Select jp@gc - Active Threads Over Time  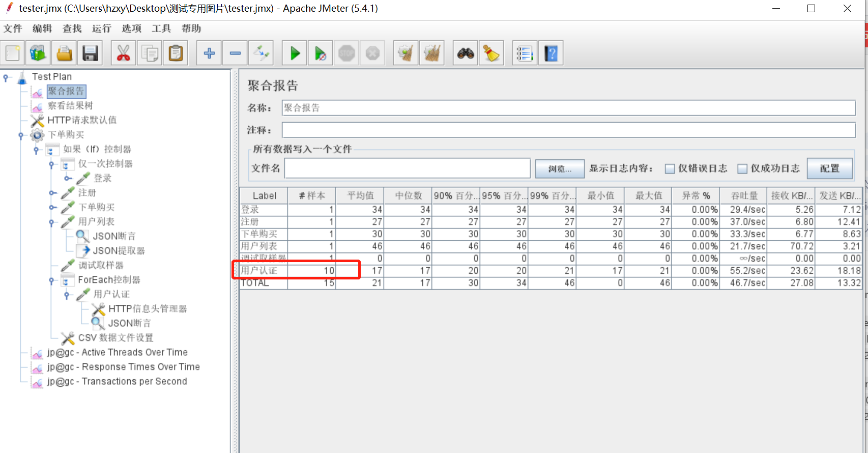(x=118, y=353)
